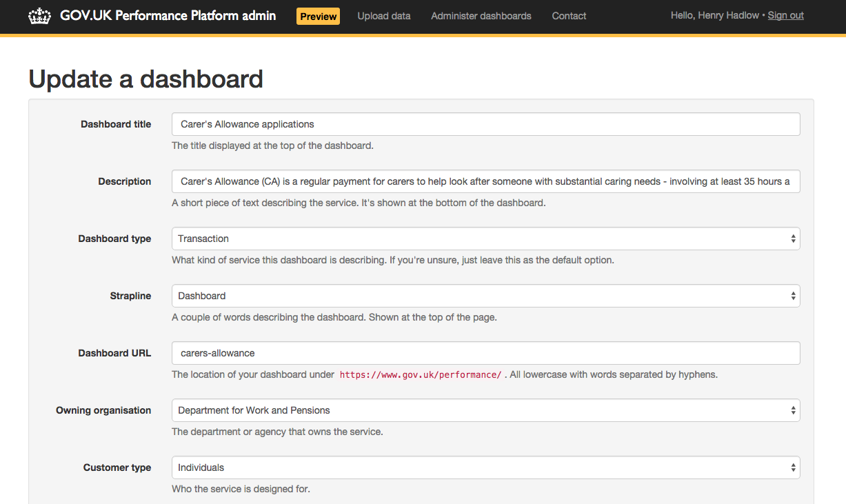Open the Dashboard type stepper arrows
This screenshot has width=846, height=504.
[794, 238]
